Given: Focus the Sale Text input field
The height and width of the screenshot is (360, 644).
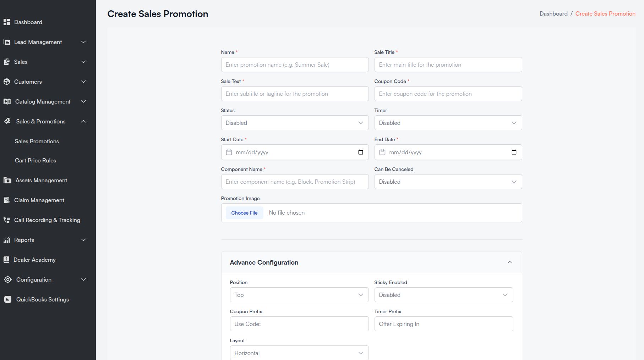Looking at the screenshot, I should tap(295, 94).
